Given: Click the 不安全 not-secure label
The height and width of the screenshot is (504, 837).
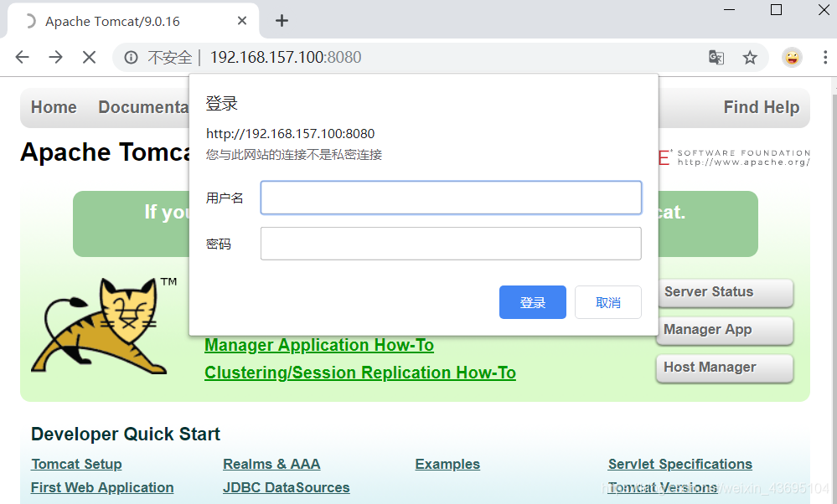Looking at the screenshot, I should tap(170, 57).
